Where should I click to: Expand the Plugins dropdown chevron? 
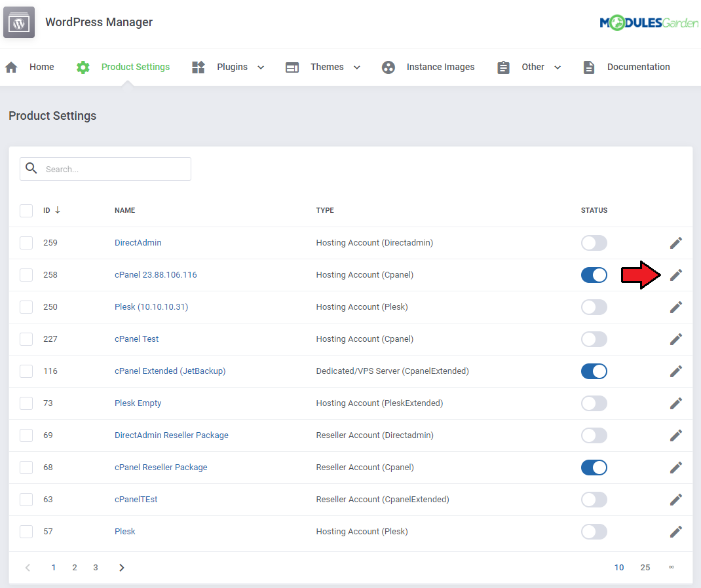click(x=261, y=67)
